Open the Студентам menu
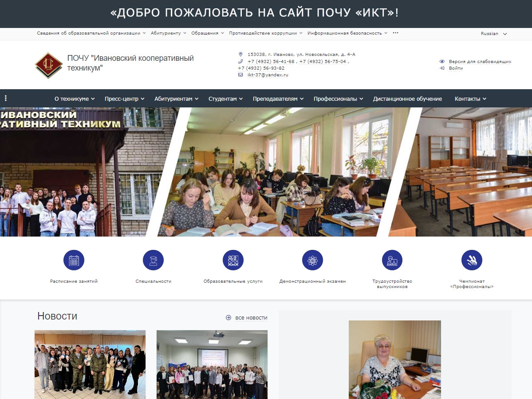Viewport: 532px width, 399px height. (x=225, y=99)
